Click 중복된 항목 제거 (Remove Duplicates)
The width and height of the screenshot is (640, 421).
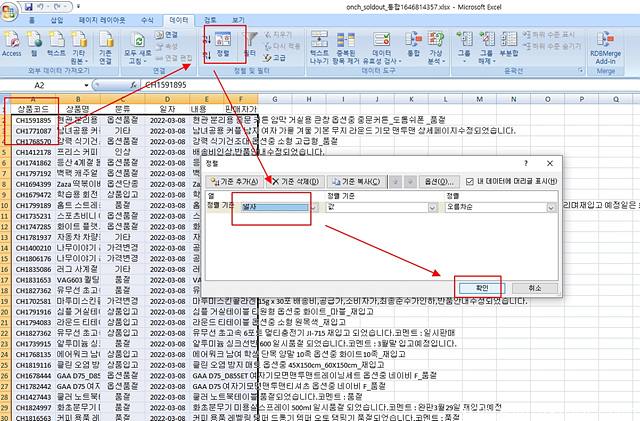click(346, 47)
